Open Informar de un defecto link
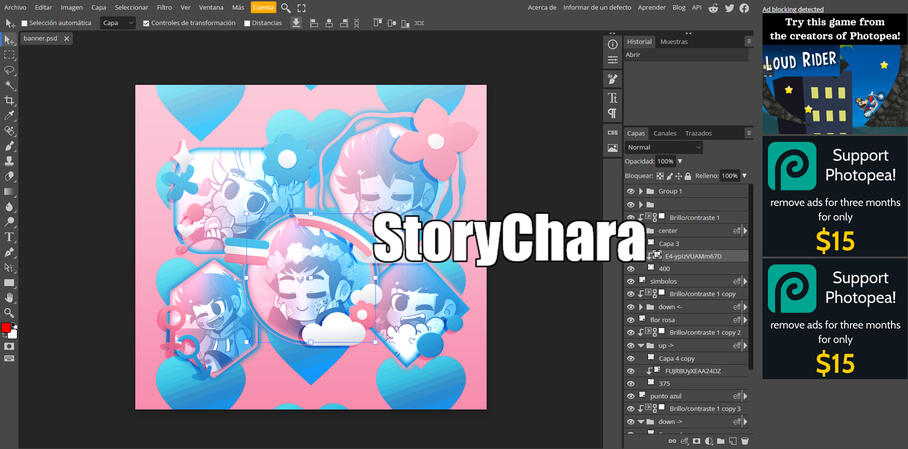908x449 pixels. click(597, 7)
